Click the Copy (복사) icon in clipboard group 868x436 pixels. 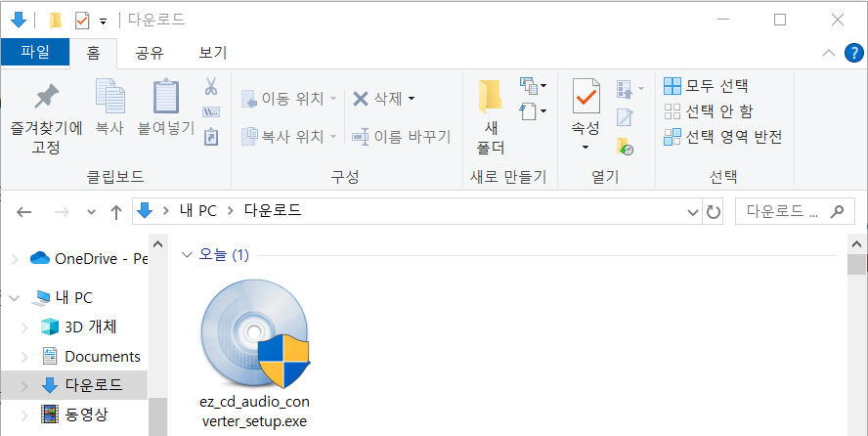pyautogui.click(x=109, y=96)
